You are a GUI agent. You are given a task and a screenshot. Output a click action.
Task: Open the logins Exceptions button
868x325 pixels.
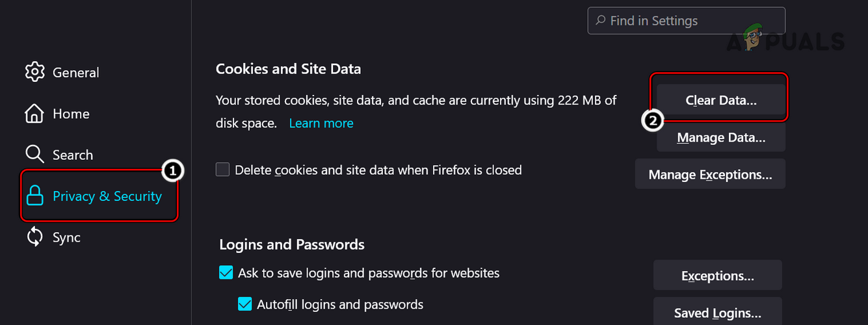pyautogui.click(x=717, y=276)
